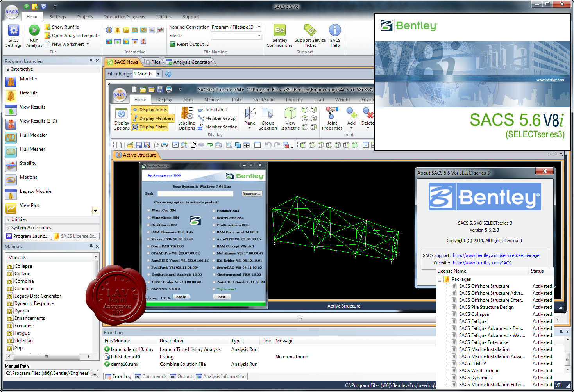Open the Stability program icon

point(11,166)
